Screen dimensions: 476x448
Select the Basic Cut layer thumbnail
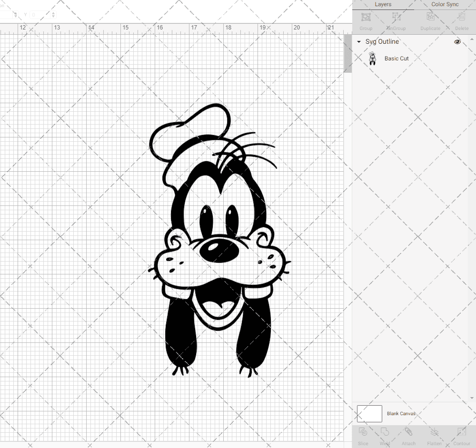372,58
